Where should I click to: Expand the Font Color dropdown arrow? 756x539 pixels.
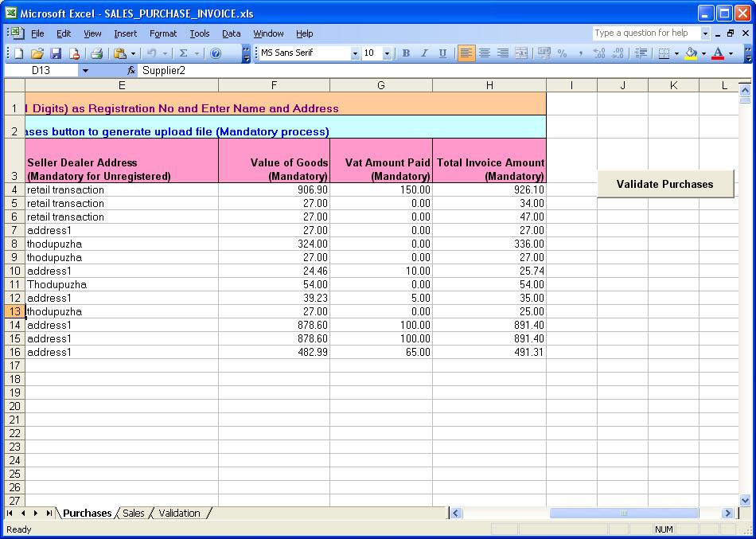point(731,53)
